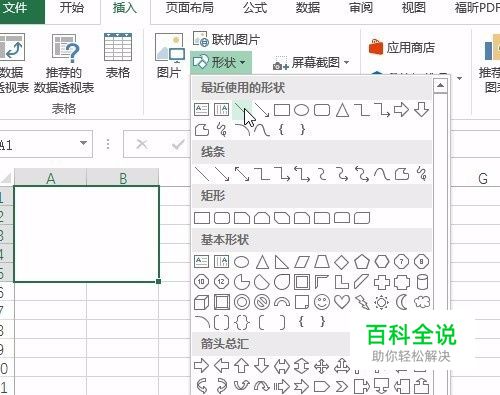Select the pentagon in 基本形状

[x=362, y=262]
